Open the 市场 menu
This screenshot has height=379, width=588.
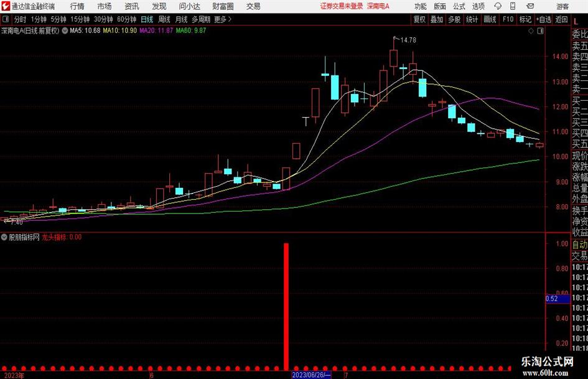tap(105, 6)
